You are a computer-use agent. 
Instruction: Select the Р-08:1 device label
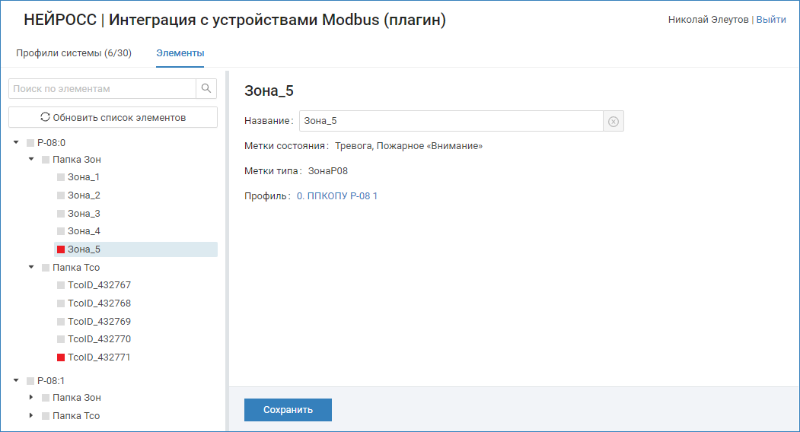click(x=51, y=381)
